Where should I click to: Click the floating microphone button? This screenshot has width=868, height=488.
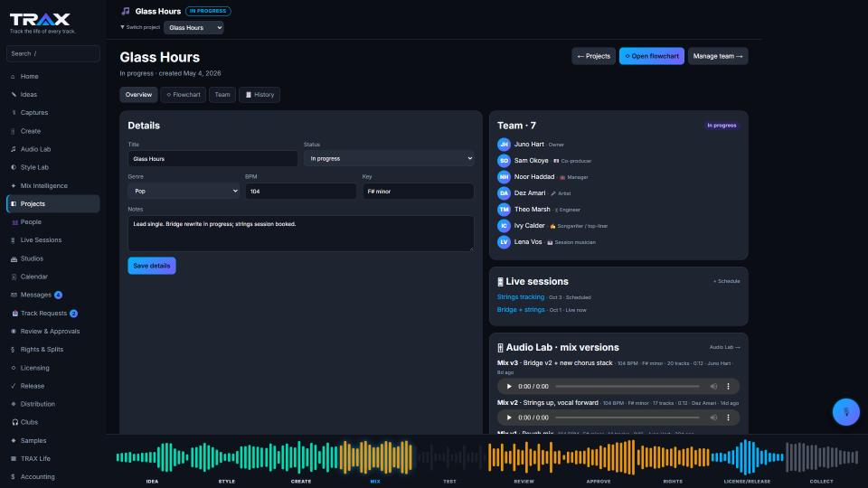(x=846, y=412)
